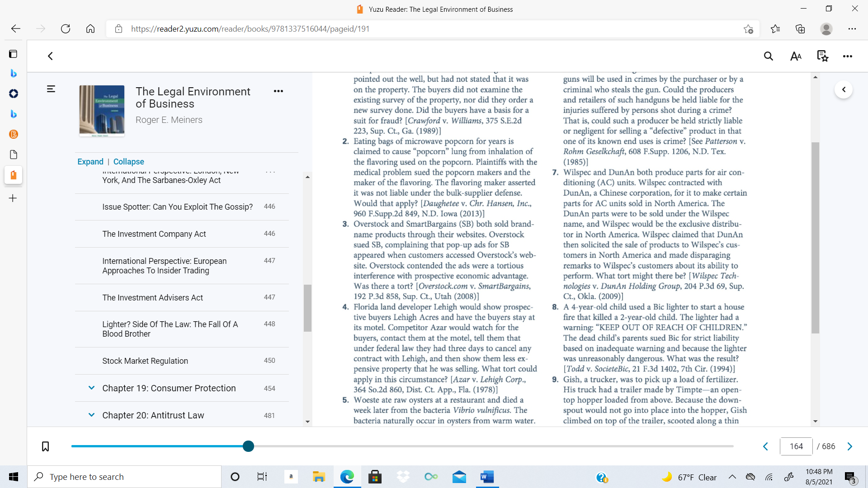Image resolution: width=868 pixels, height=488 pixels.
Task: Open The Investment Advisers Act section
Action: coord(182,298)
